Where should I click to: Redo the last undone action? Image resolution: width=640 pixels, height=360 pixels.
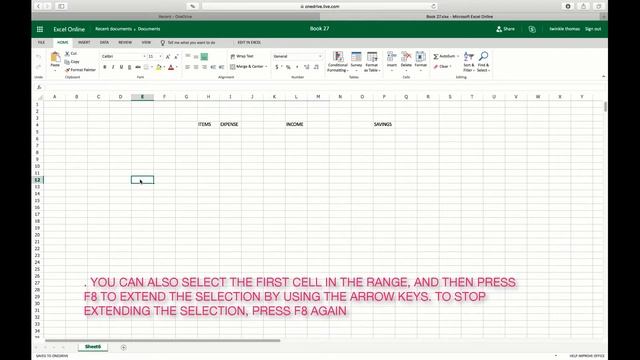tap(38, 67)
